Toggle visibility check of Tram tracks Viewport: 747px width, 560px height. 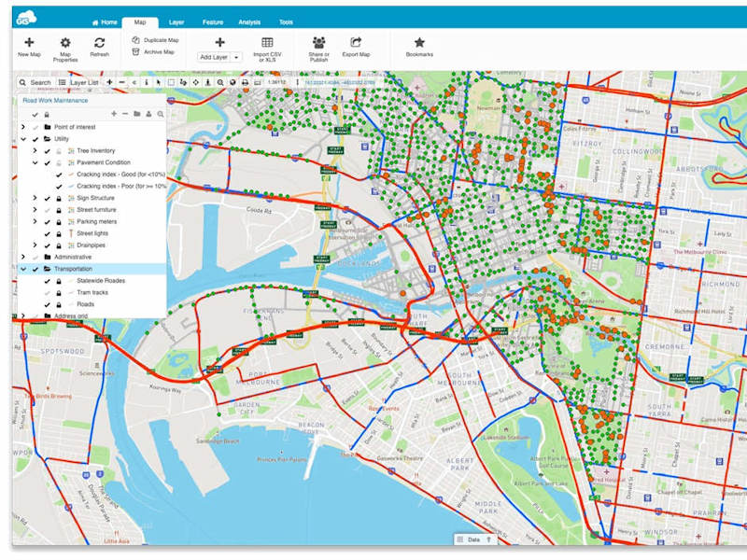[48, 293]
